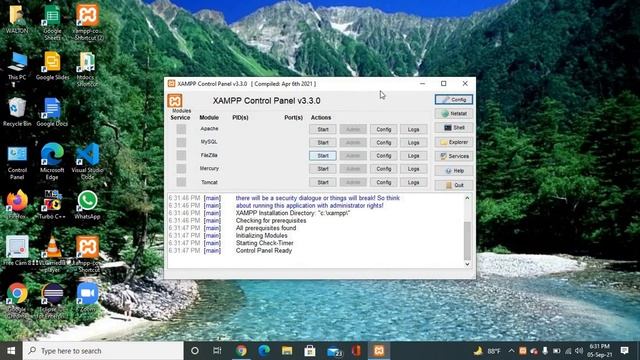Open the Shell button
The image size is (640, 360).
pos(454,128)
